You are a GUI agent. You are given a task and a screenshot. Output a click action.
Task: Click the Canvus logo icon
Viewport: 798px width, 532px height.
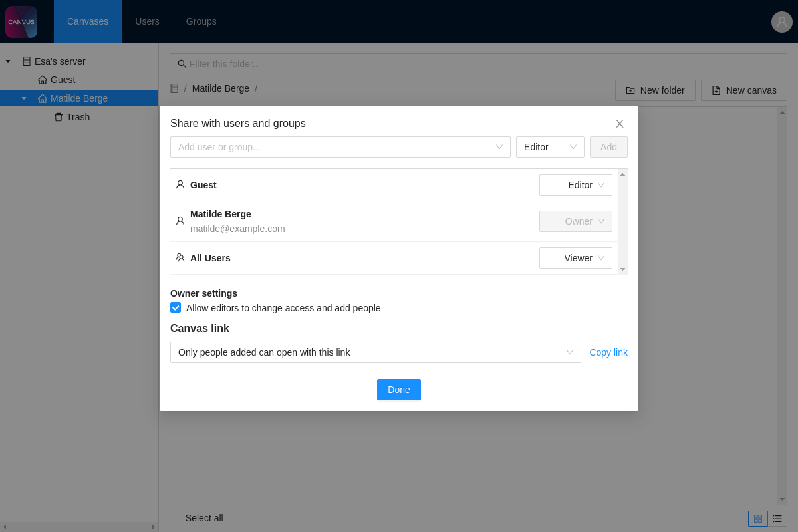point(21,21)
